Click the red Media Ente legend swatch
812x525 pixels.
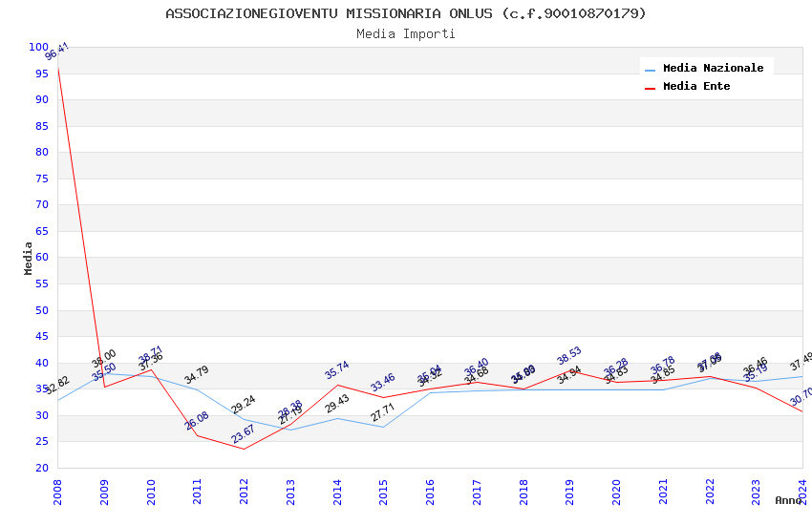pos(650,88)
